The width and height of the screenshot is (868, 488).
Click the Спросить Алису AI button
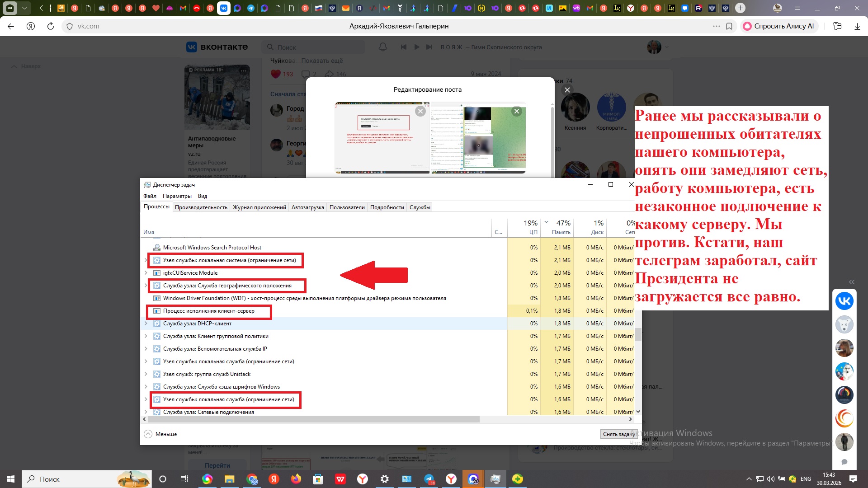tap(778, 26)
